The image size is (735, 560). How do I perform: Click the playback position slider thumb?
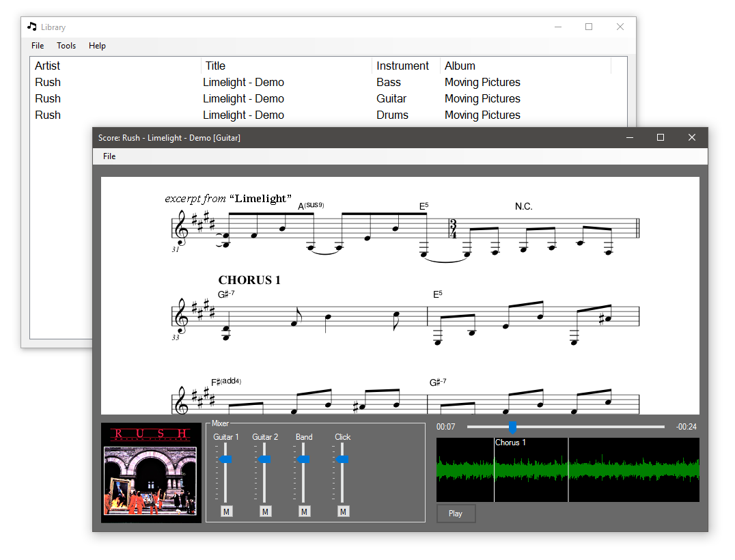513,427
